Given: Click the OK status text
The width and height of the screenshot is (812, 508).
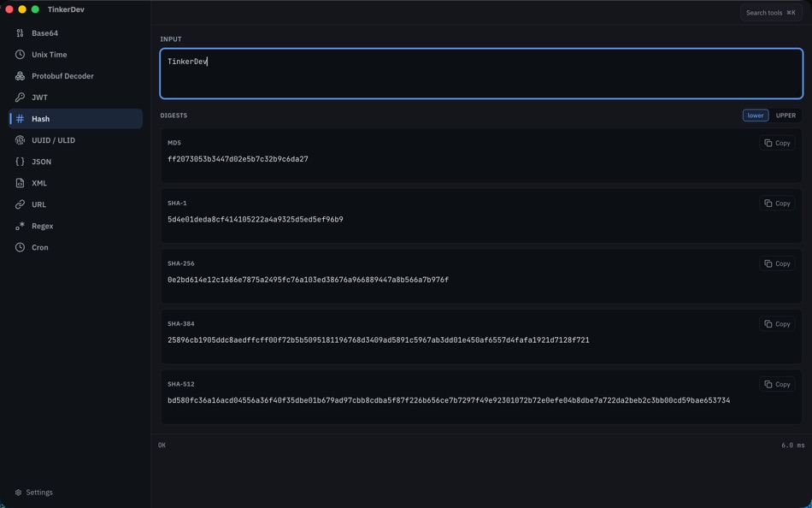Looking at the screenshot, I should (162, 446).
